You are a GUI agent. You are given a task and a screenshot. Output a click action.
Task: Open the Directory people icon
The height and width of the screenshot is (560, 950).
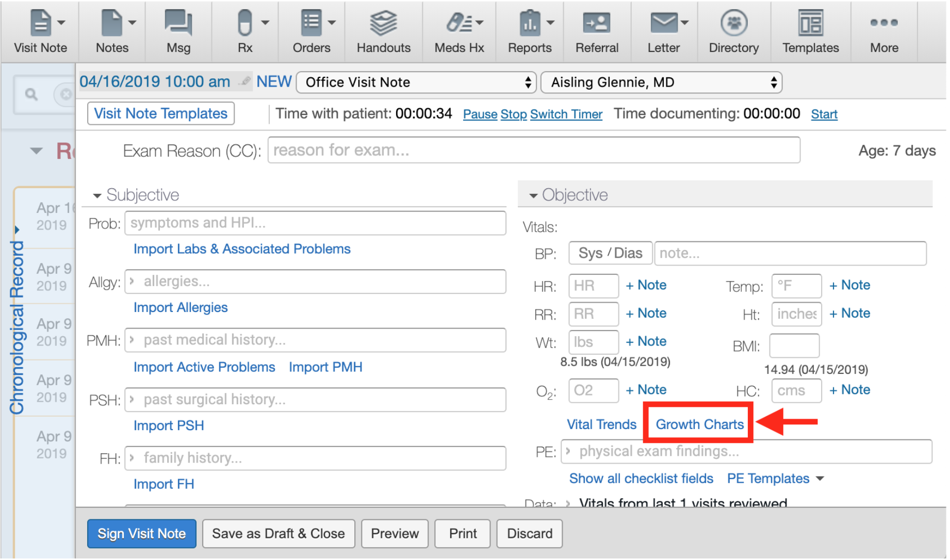point(733,23)
